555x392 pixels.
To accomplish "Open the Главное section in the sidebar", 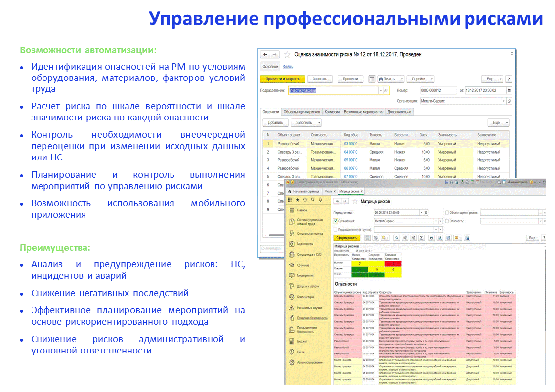I will (x=301, y=210).
